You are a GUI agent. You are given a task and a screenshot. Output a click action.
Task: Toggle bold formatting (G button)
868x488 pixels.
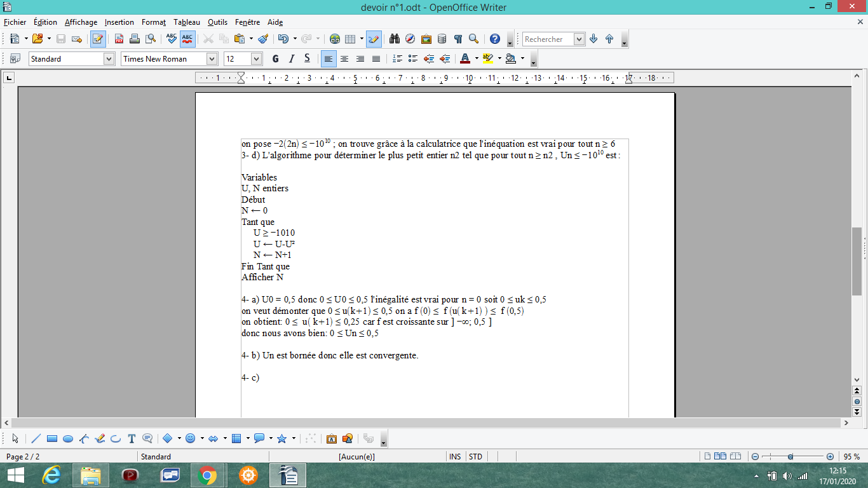click(275, 58)
